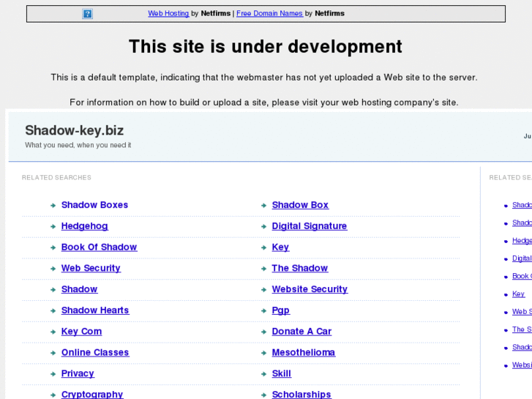Click the Shadow Boxes link
532x399 pixels.
coord(94,205)
